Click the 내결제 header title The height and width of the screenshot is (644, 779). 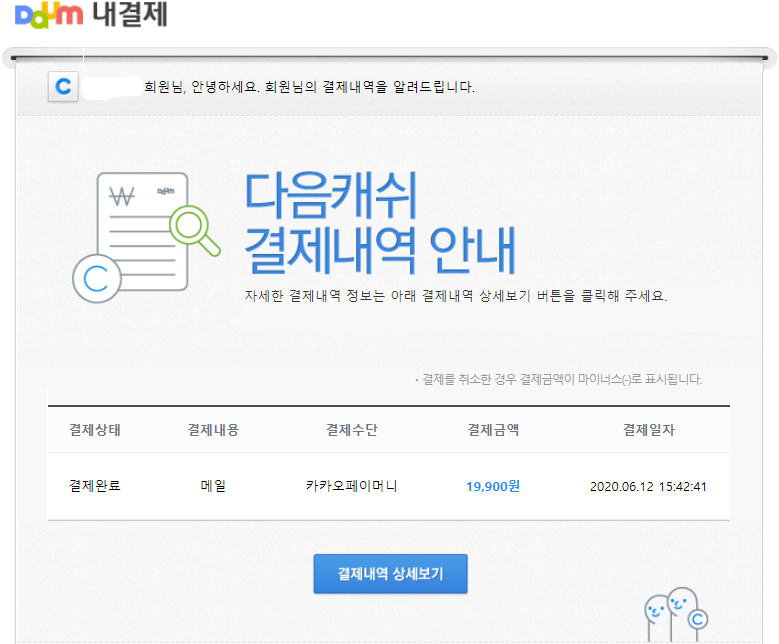[130, 14]
